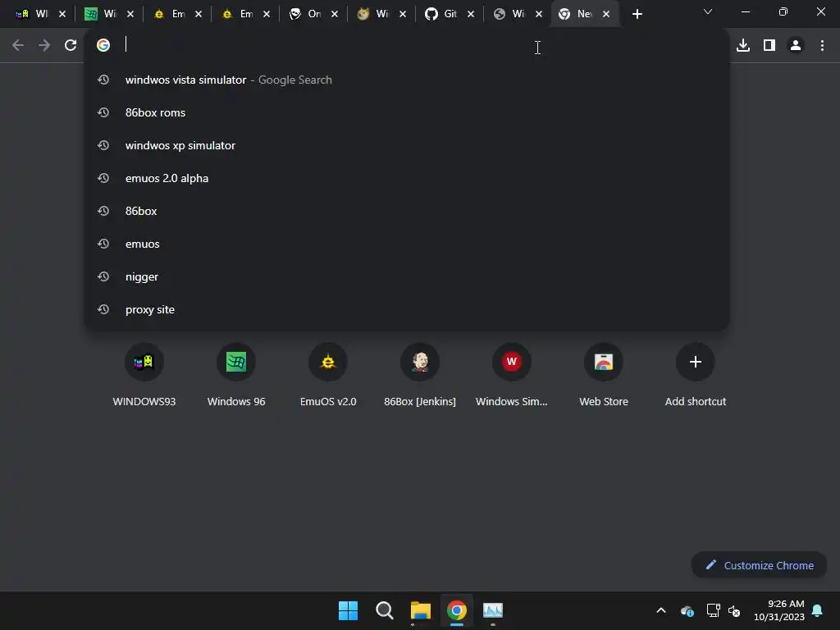Screen dimensions: 840x630
Task: Select suggestion '86box roms'
Action: pyautogui.click(x=407, y=112)
